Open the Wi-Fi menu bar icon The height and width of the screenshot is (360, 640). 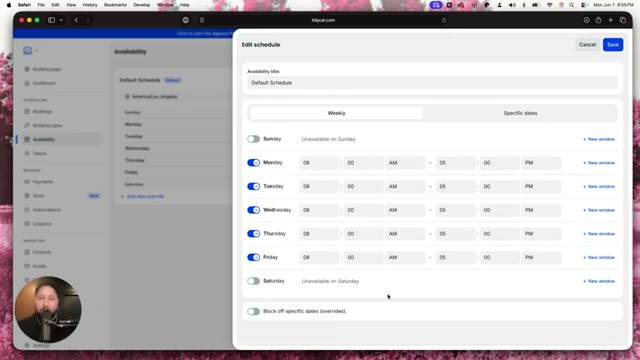pyautogui.click(x=549, y=5)
